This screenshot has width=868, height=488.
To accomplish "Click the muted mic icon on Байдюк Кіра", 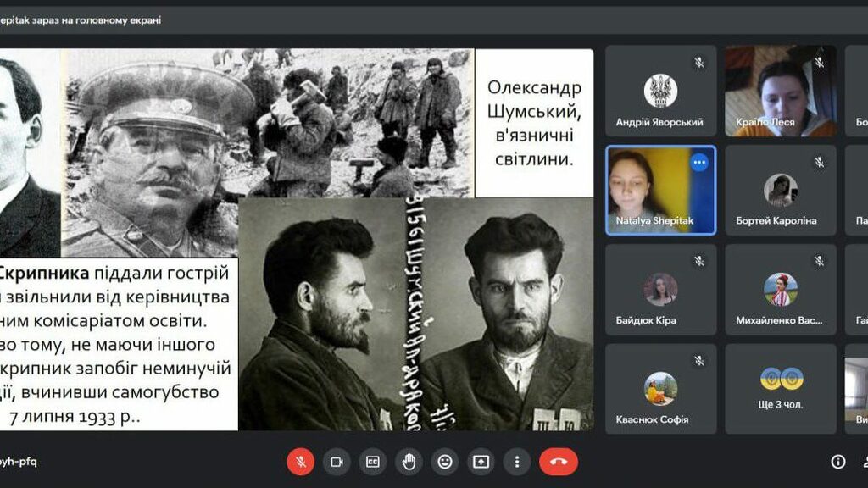I will (x=699, y=261).
